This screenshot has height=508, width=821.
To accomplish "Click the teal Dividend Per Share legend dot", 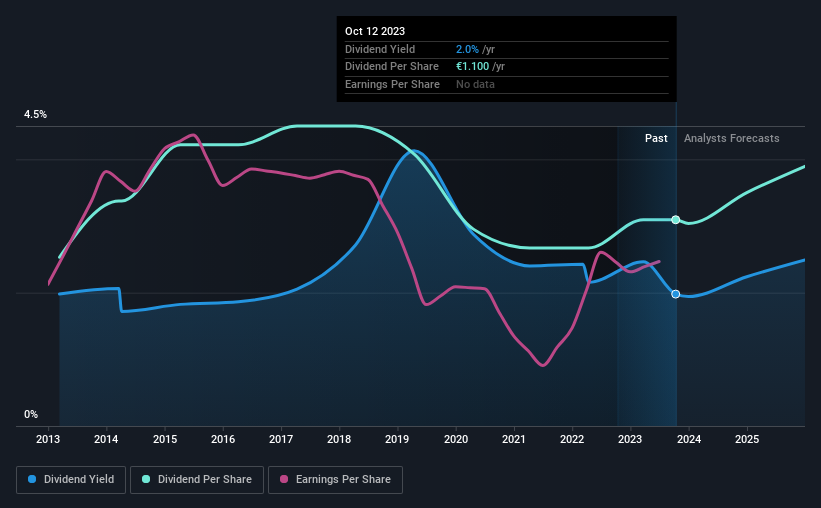I will click(x=146, y=479).
